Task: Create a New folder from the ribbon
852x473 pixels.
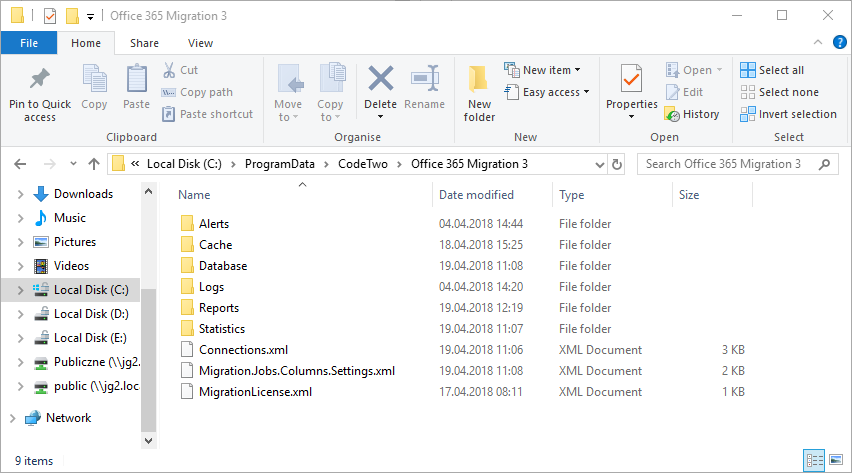Action: pos(479,92)
